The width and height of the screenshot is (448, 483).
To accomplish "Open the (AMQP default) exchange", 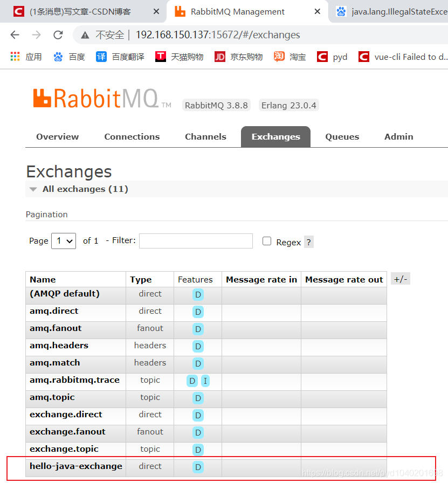I will click(65, 294).
